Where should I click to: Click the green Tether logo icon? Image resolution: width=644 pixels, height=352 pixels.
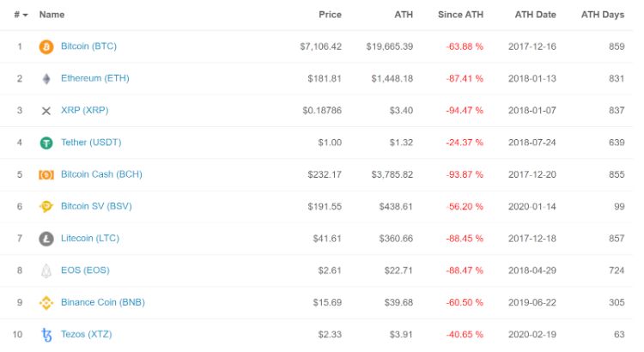(x=46, y=143)
